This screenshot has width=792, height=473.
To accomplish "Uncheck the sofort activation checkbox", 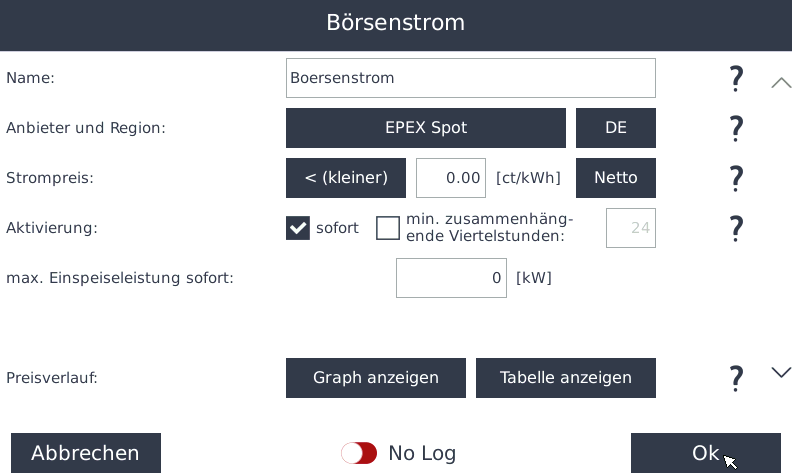I will point(298,228).
